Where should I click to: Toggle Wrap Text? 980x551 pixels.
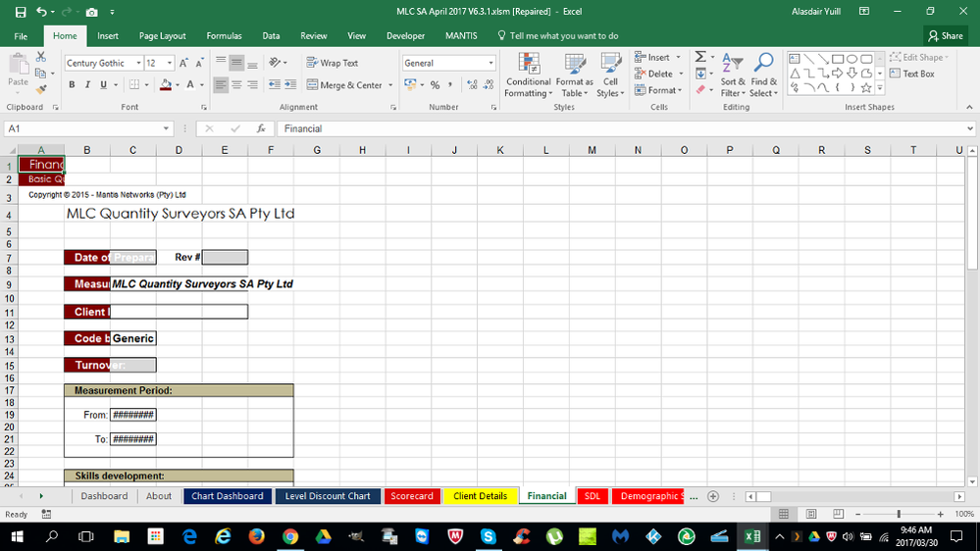(333, 63)
